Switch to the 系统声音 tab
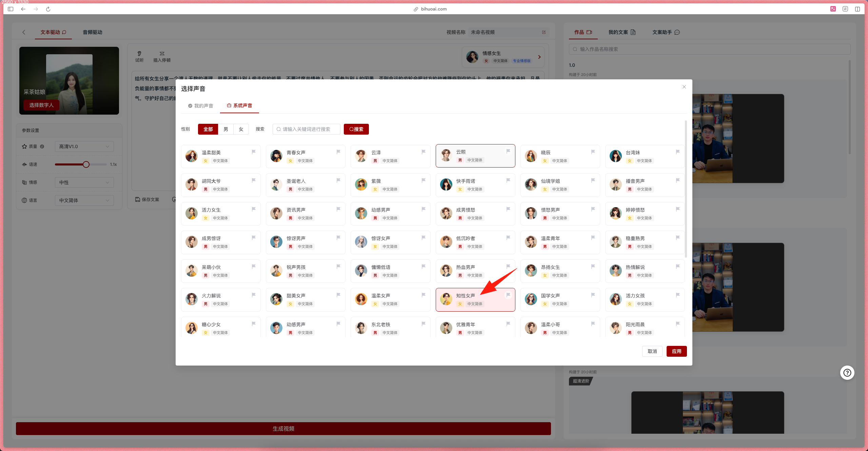Viewport: 868px width, 451px height. 239,105
